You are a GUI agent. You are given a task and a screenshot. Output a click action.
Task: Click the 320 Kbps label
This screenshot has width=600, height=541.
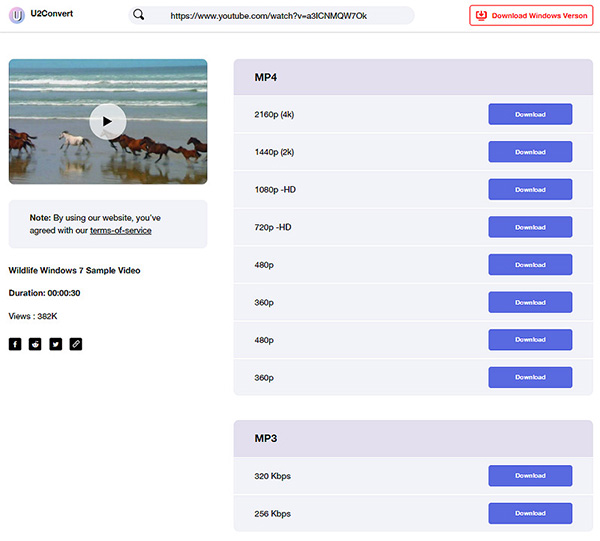[x=272, y=476]
